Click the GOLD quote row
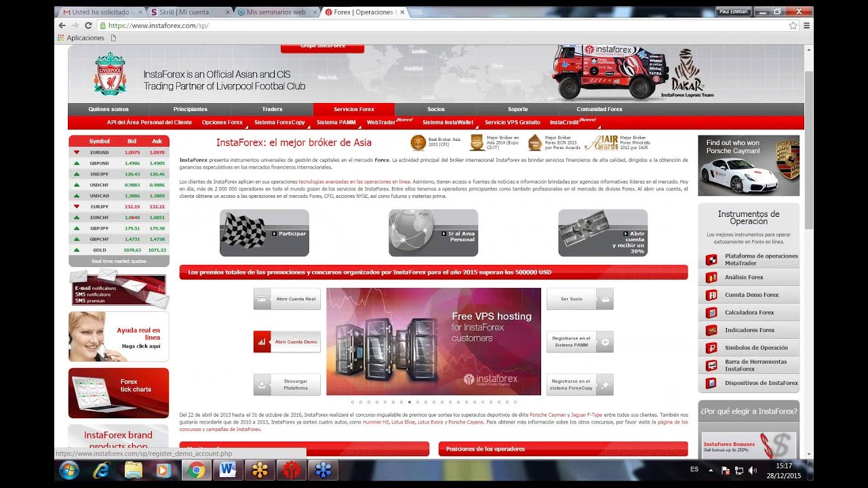Screen dimensions: 868x488 coord(119,250)
